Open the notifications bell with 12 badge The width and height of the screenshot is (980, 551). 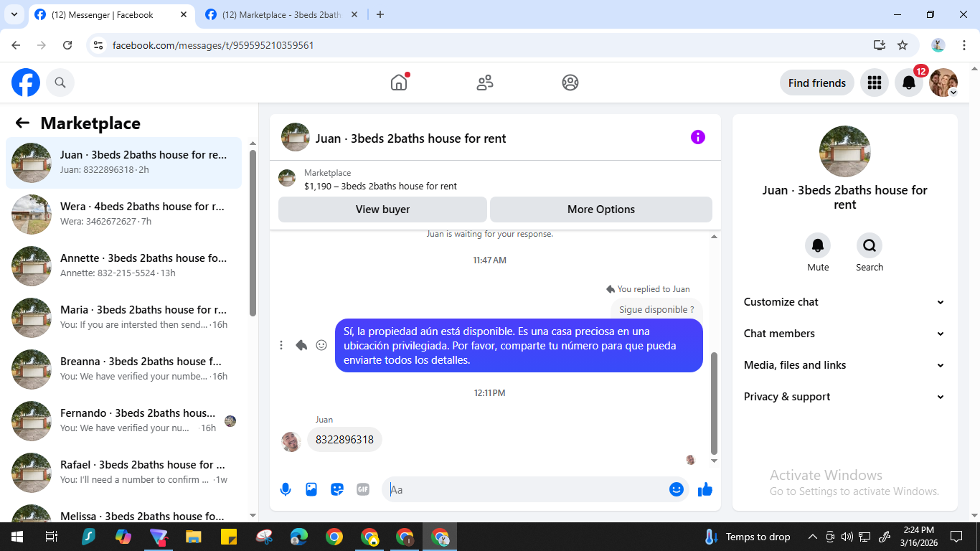pyautogui.click(x=909, y=83)
